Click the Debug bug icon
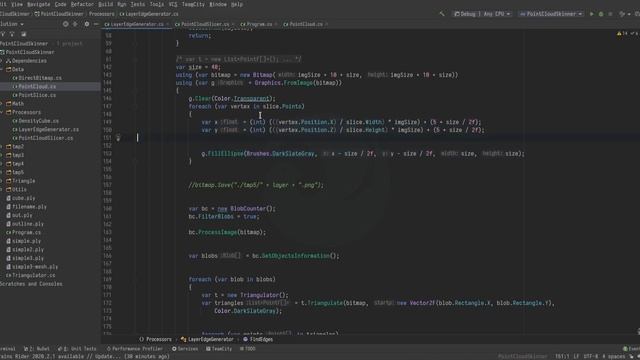This screenshot has width=640, height=360. coord(601,14)
